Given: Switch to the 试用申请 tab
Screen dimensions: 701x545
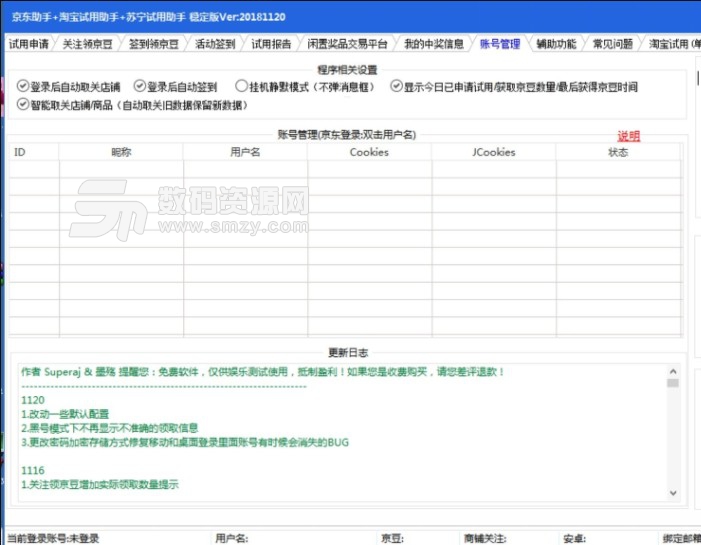Looking at the screenshot, I should (x=29, y=44).
